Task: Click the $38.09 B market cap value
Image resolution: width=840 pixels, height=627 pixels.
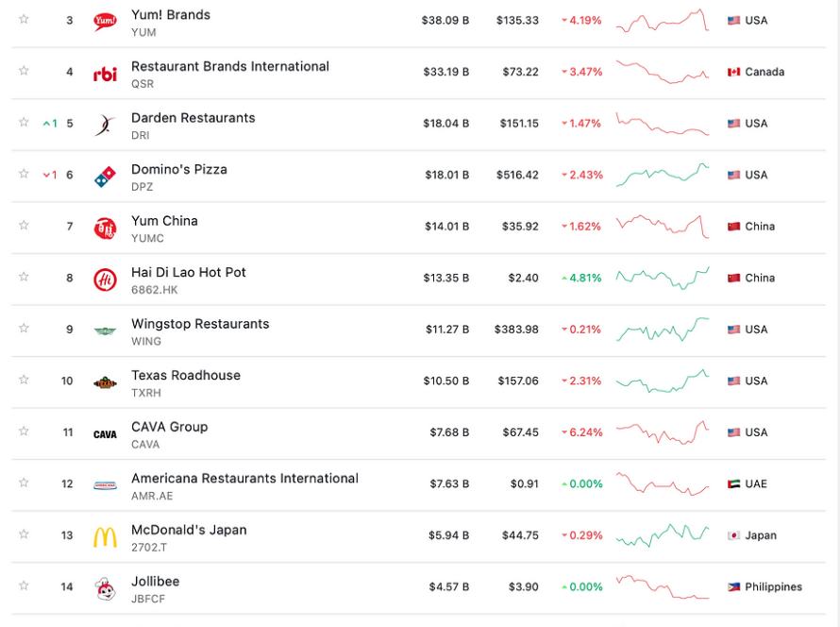Action: pyautogui.click(x=445, y=21)
